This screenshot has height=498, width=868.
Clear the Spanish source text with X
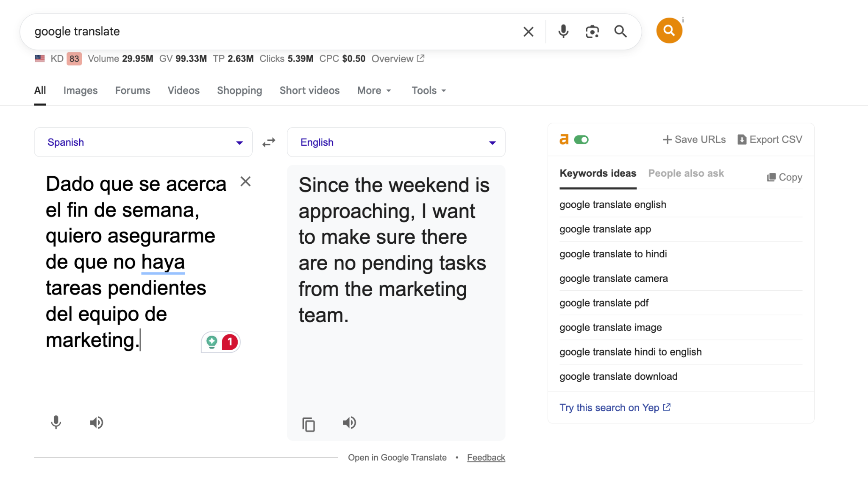pyautogui.click(x=245, y=181)
